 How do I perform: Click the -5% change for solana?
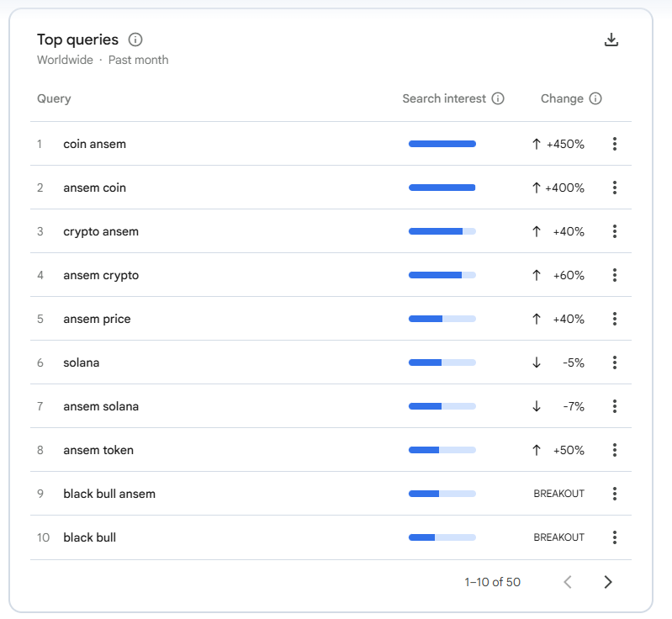pyautogui.click(x=574, y=362)
